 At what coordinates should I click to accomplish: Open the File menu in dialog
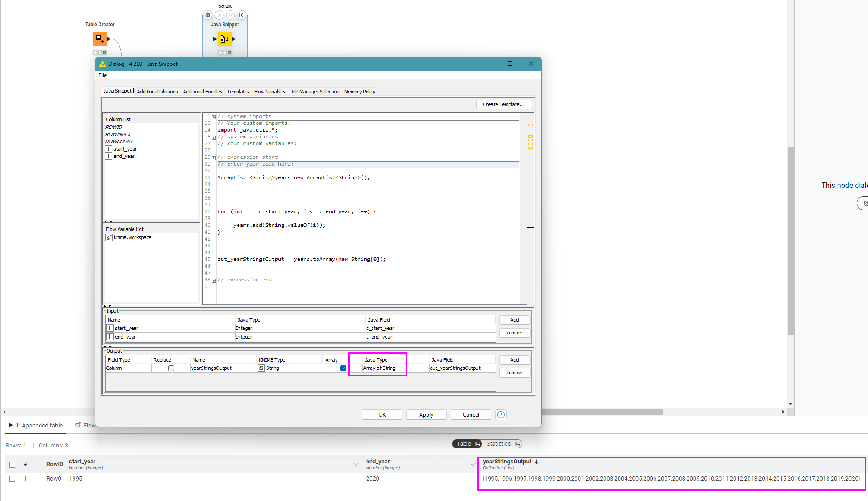click(x=103, y=75)
